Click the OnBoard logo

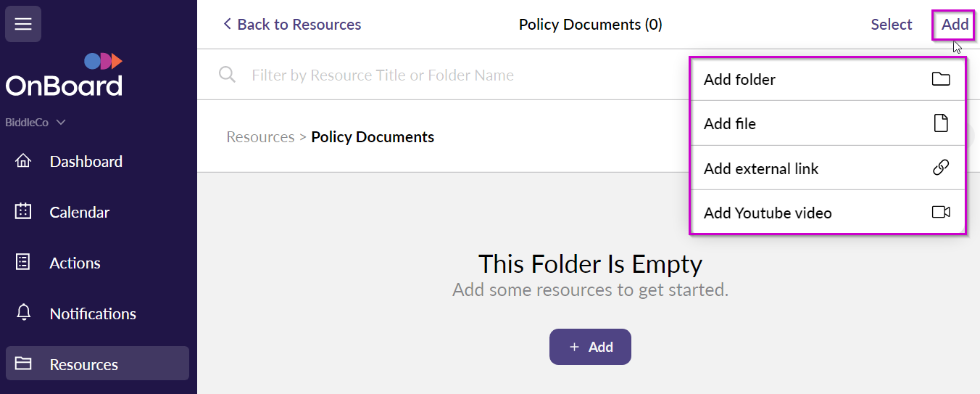click(65, 75)
